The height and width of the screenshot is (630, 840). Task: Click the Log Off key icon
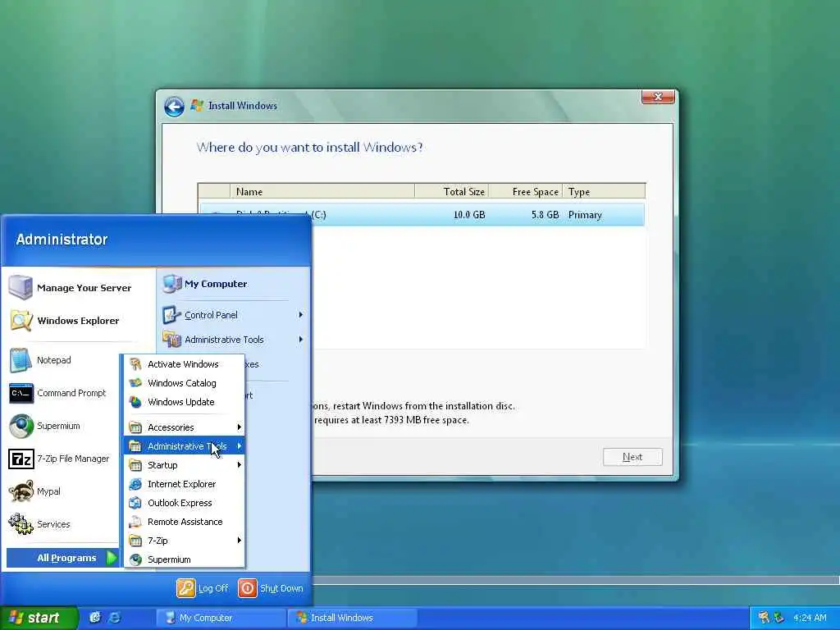pyautogui.click(x=186, y=588)
